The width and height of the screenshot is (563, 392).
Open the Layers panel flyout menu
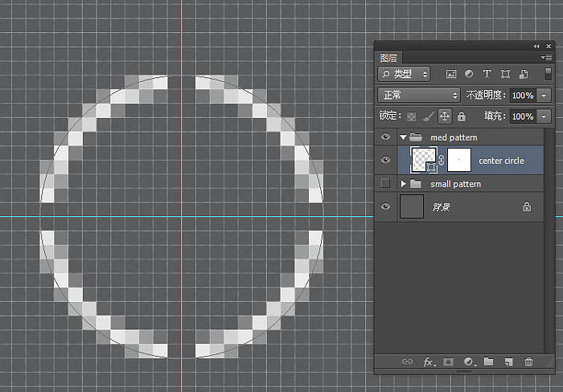pos(546,58)
